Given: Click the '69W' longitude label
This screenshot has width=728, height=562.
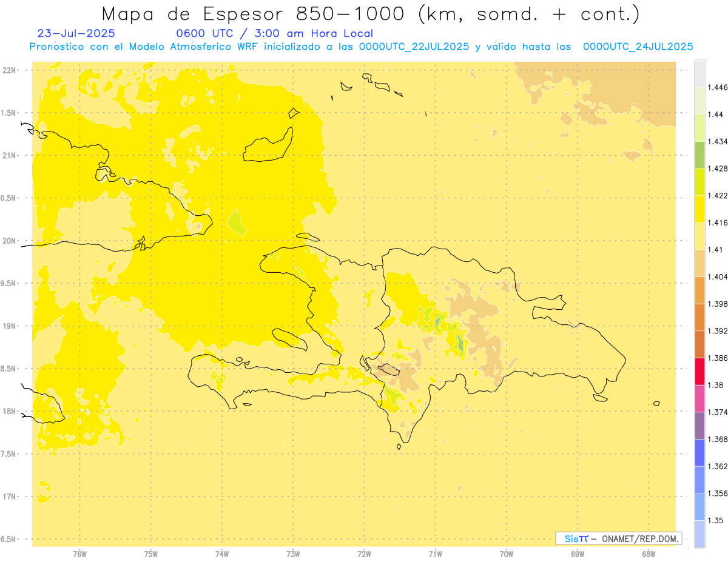Looking at the screenshot, I should click(578, 554).
